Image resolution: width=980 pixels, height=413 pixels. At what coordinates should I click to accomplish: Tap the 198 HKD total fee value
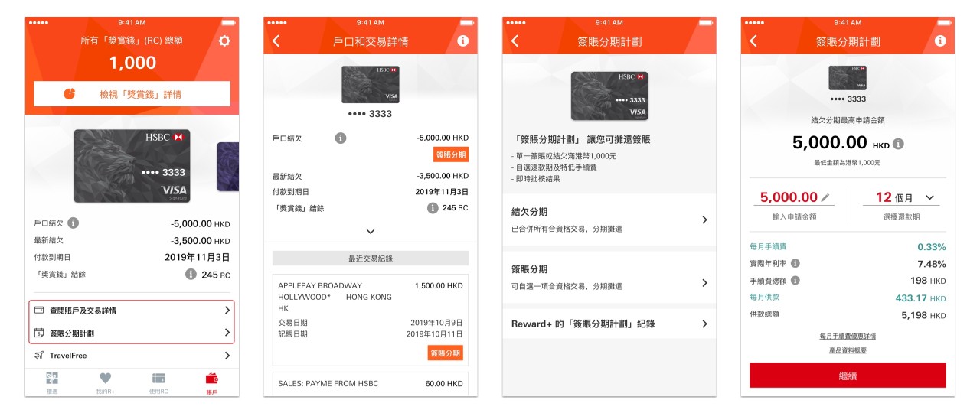pos(928,281)
